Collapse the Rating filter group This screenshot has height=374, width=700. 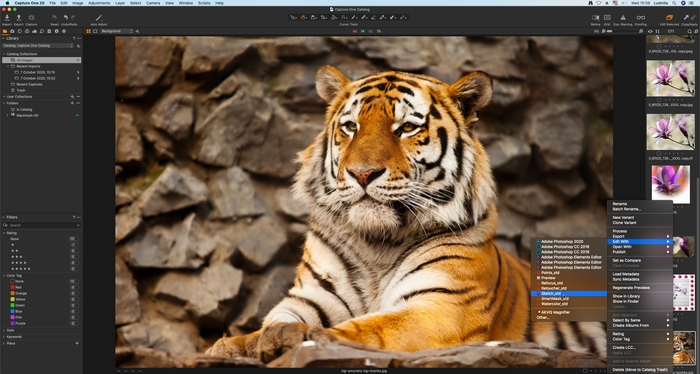click(x=4, y=233)
